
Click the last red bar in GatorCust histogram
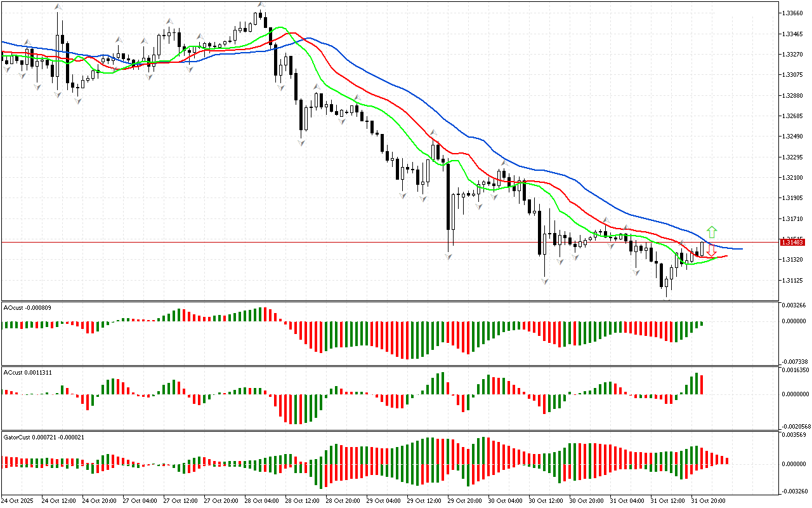[x=727, y=460]
